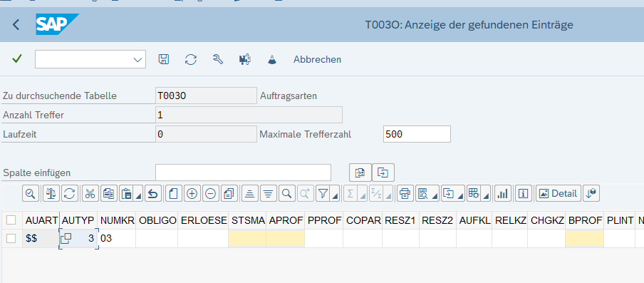Duplicate row with the stacked pages icon
Screen dimensions: 644x283
(x=229, y=193)
